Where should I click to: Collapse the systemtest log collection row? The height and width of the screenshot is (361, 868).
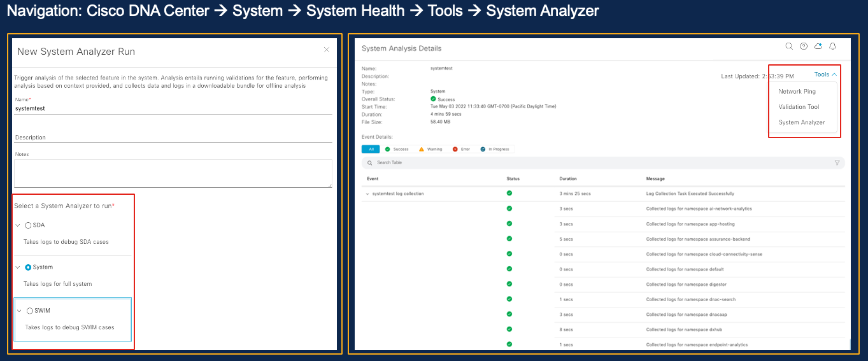coord(367,194)
